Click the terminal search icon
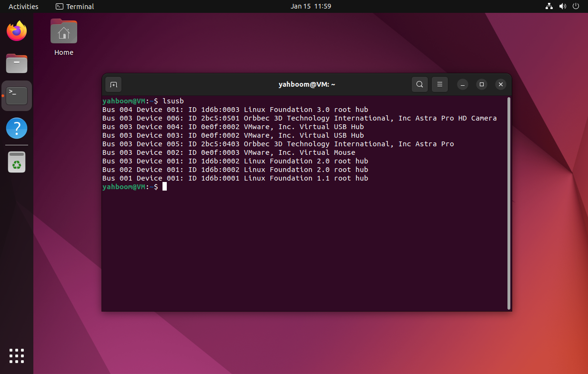 tap(419, 84)
